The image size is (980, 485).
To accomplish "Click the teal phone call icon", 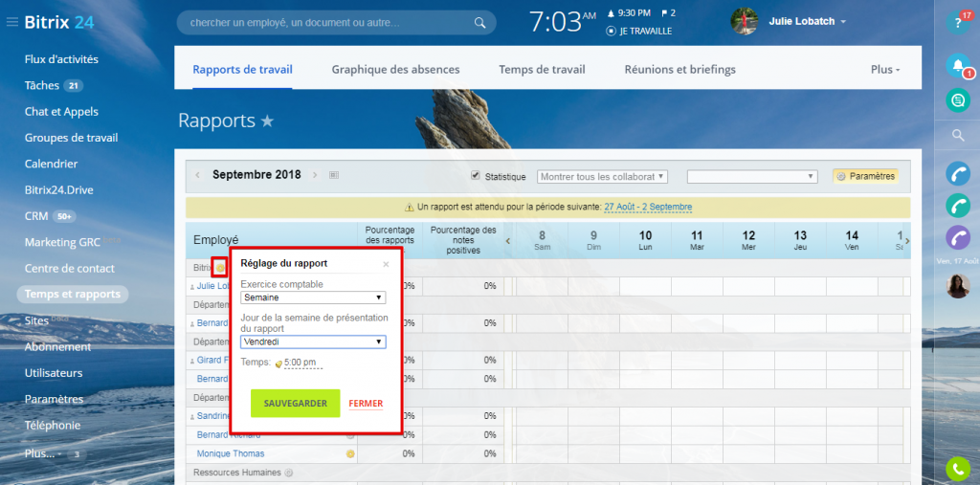I will (x=957, y=205).
